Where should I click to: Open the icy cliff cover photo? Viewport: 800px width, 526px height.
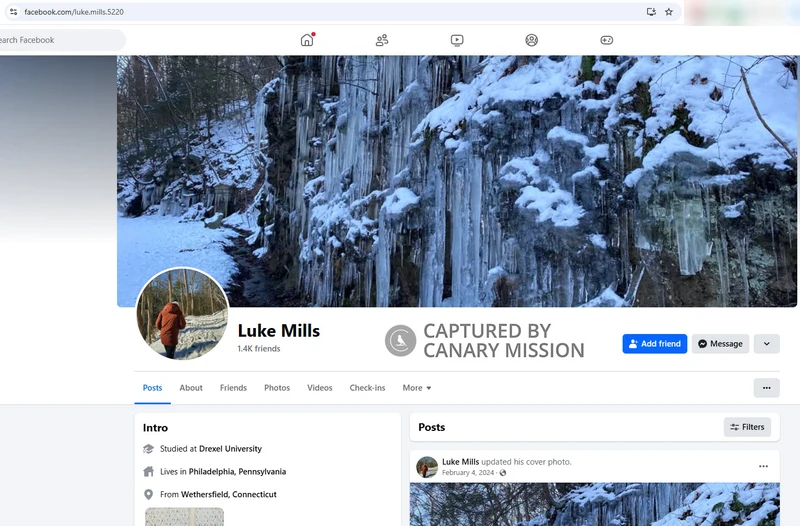(457, 181)
